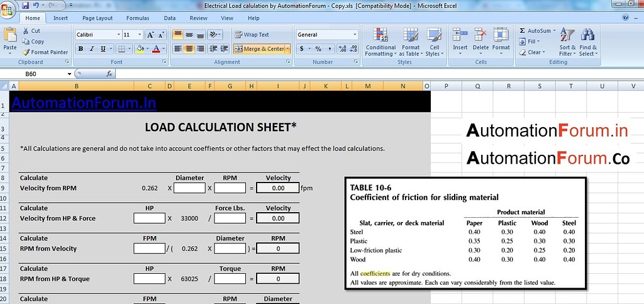This screenshot has height=304, width=644.
Task: Click the yellow Fill Color bucket swatch
Action: (141, 49)
